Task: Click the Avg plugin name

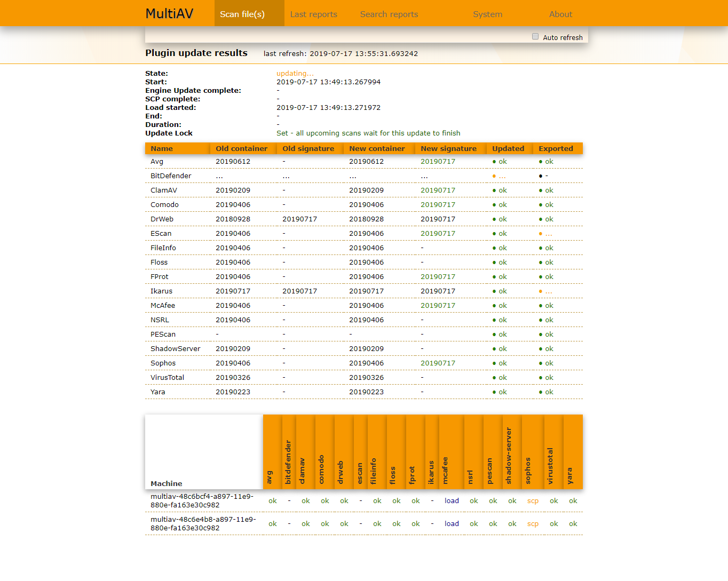Action: coord(157,162)
